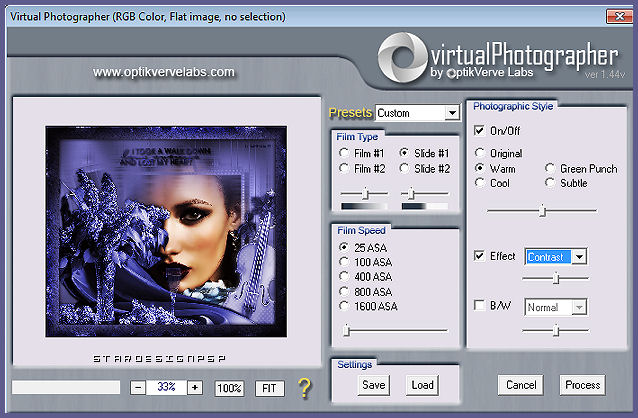Viewport: 638px width, 418px height.
Task: Toggle Photographic Style On/Off checkbox
Action: (x=479, y=131)
